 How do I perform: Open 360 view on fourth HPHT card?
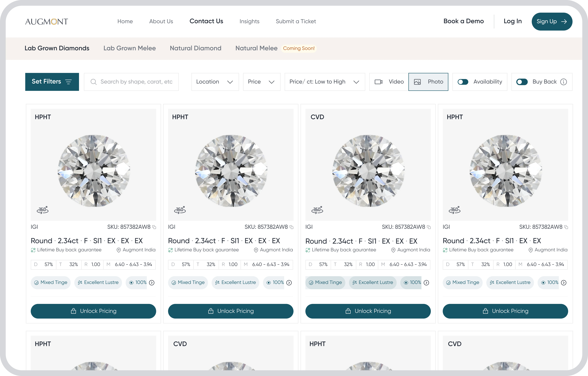[454, 210]
